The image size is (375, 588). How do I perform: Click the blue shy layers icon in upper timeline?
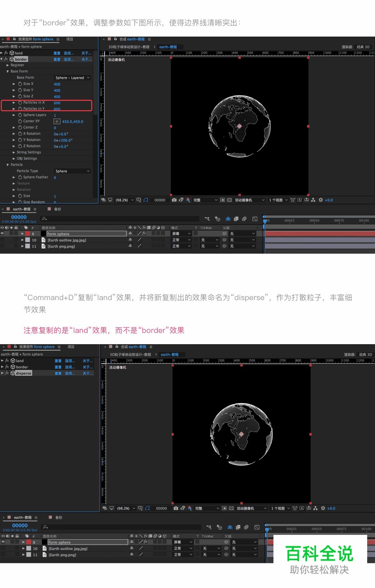[x=228, y=219]
